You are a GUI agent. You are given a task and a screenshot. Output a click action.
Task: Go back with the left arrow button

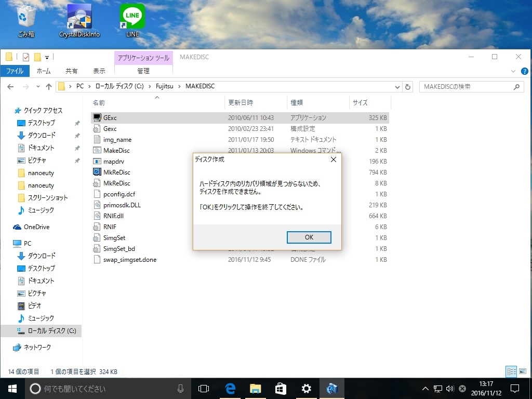tap(10, 87)
